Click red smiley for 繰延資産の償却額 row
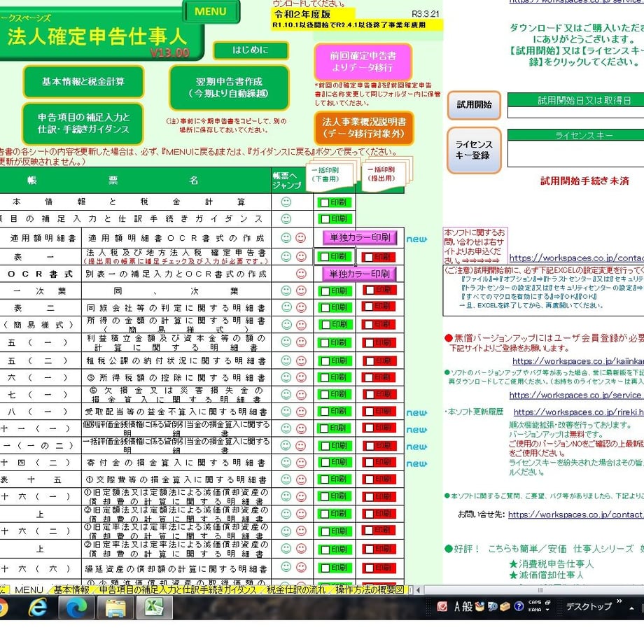 [301, 568]
